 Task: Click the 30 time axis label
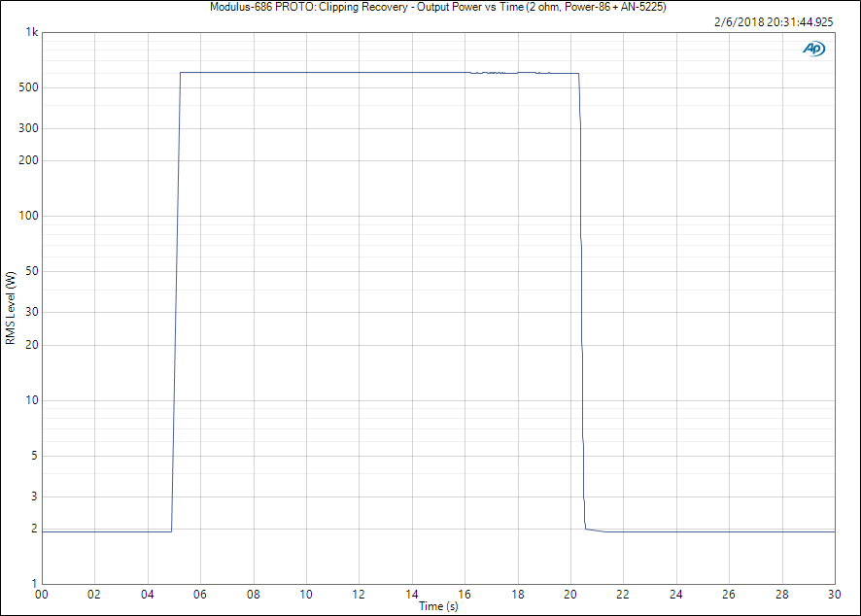tap(834, 595)
